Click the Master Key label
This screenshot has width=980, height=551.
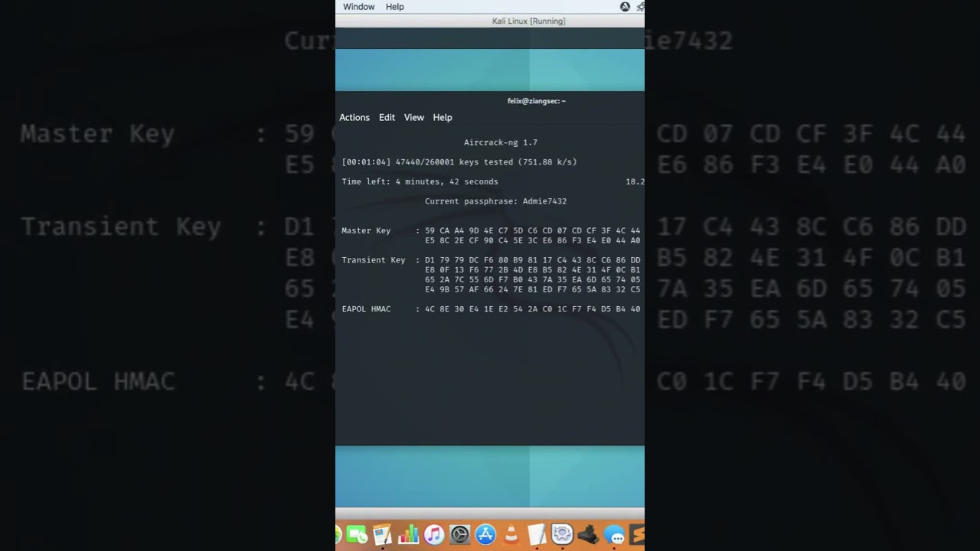point(366,230)
